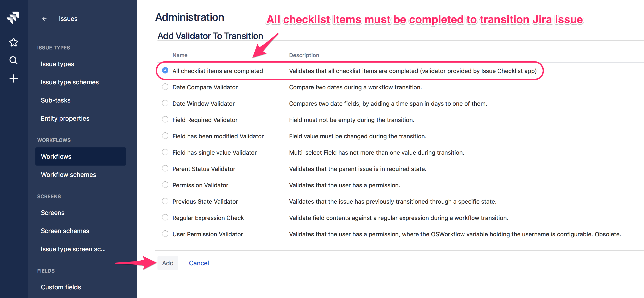Click the Add button
The image size is (644, 298).
[x=168, y=263]
